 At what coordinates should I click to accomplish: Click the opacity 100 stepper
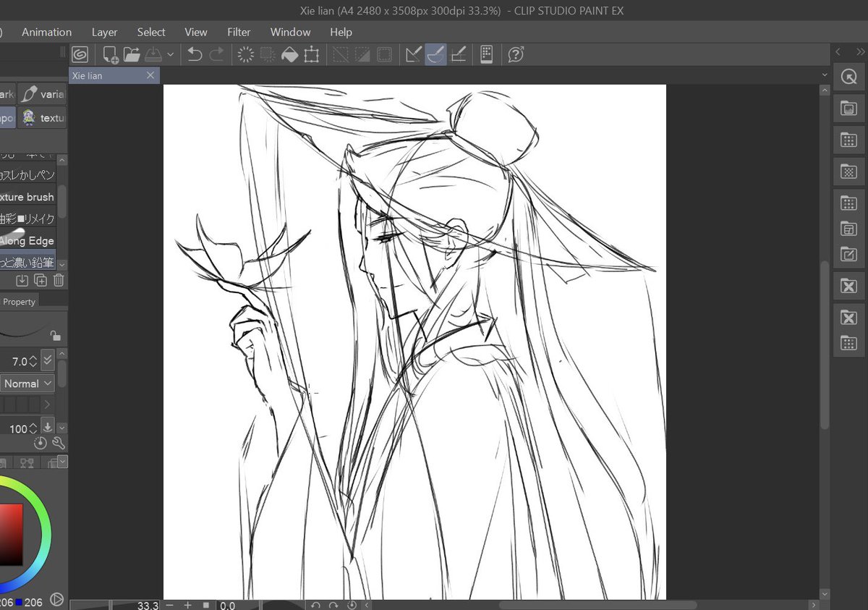[x=33, y=428]
